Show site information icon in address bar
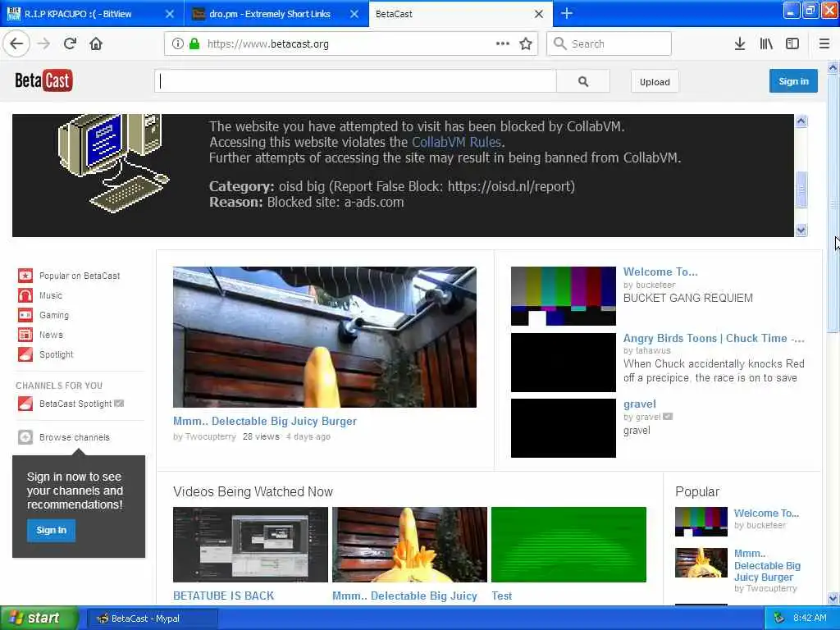Screen dimensions: 840x630 click(178, 44)
